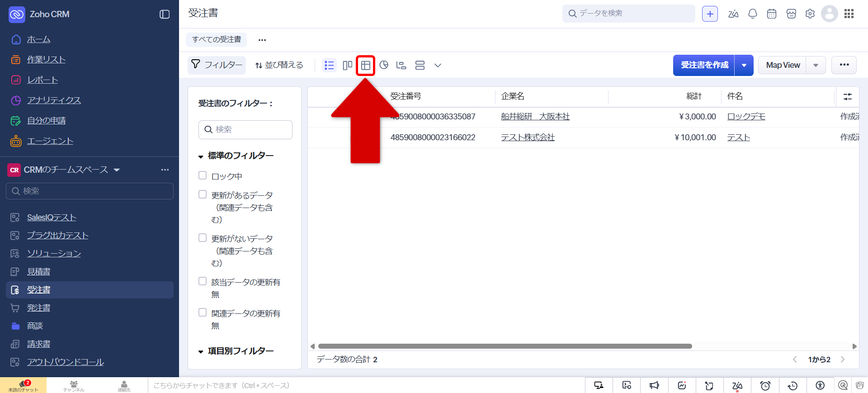Click the screen share icon in the bottom bar
This screenshot has height=393, width=868.
[x=599, y=385]
